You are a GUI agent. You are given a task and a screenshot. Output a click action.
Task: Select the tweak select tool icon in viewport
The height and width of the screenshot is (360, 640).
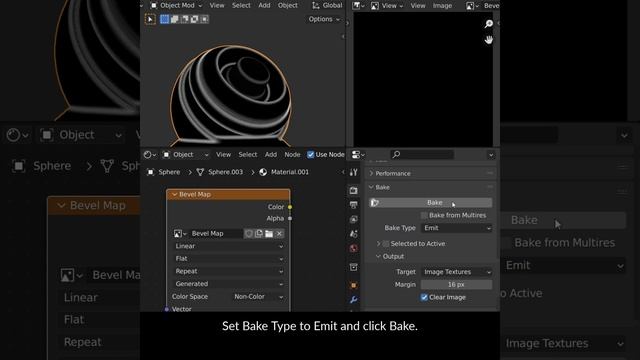tap(150, 19)
